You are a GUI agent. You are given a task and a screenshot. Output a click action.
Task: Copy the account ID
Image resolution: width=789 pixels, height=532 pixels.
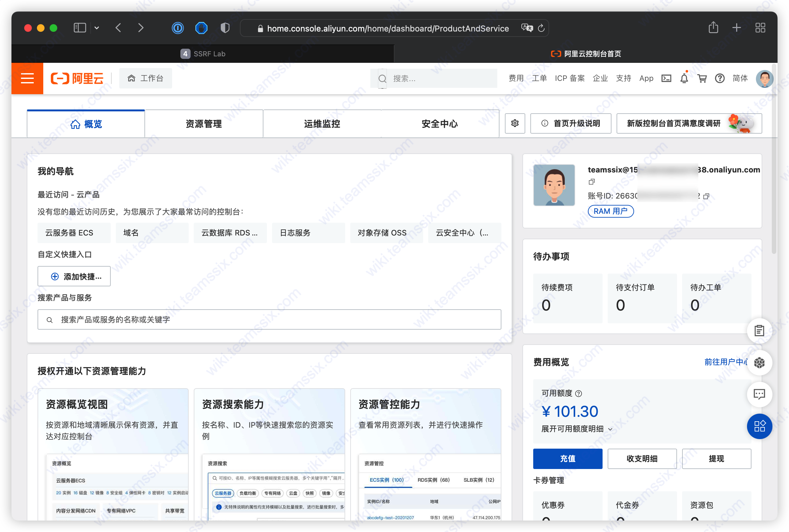(x=706, y=196)
